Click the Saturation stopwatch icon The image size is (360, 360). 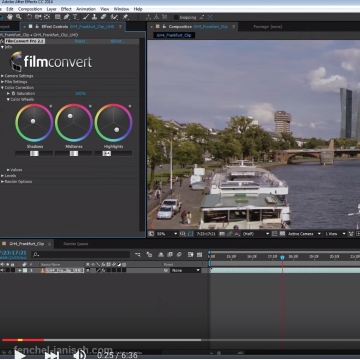[x=14, y=94]
